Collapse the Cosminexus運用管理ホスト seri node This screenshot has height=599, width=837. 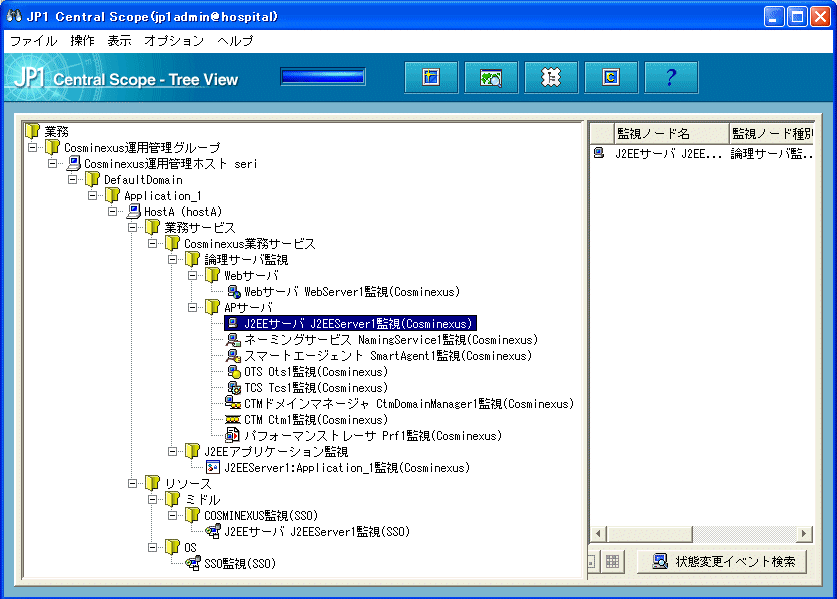click(x=52, y=163)
